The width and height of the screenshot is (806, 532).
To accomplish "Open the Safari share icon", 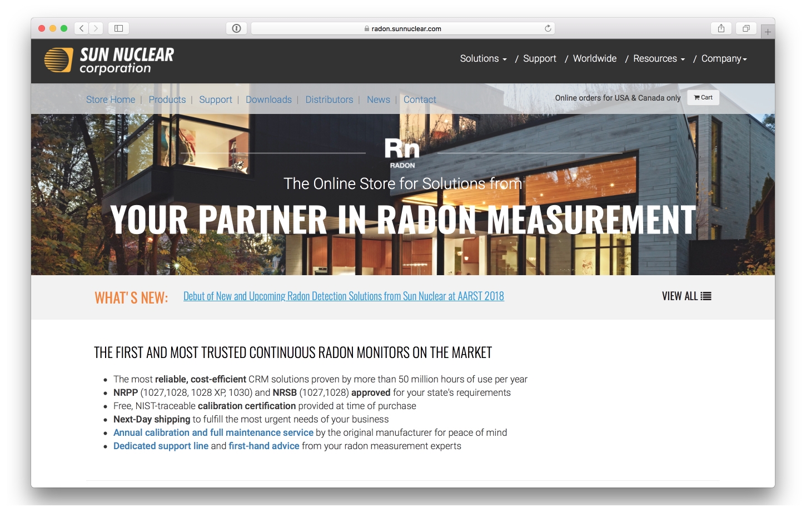I will pos(721,28).
